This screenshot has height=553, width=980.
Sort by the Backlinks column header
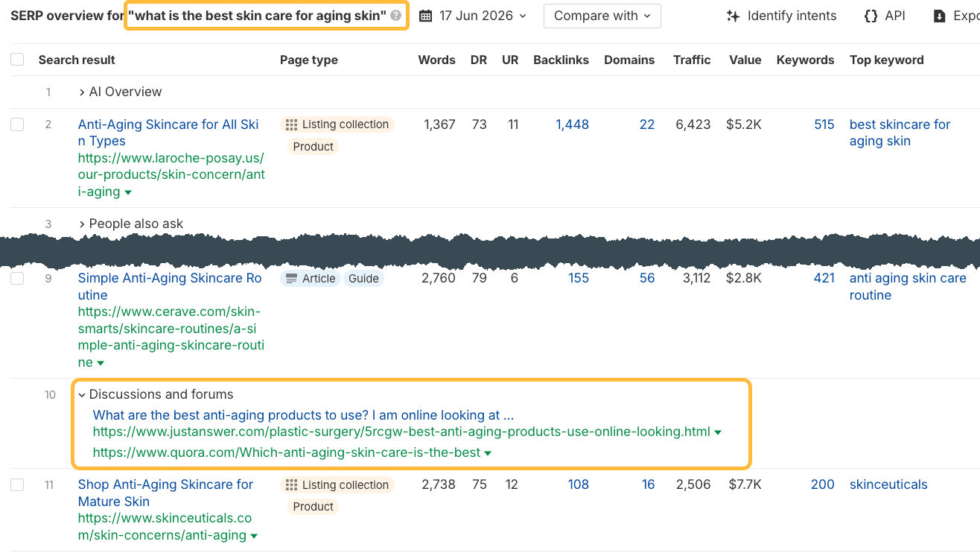tap(561, 60)
